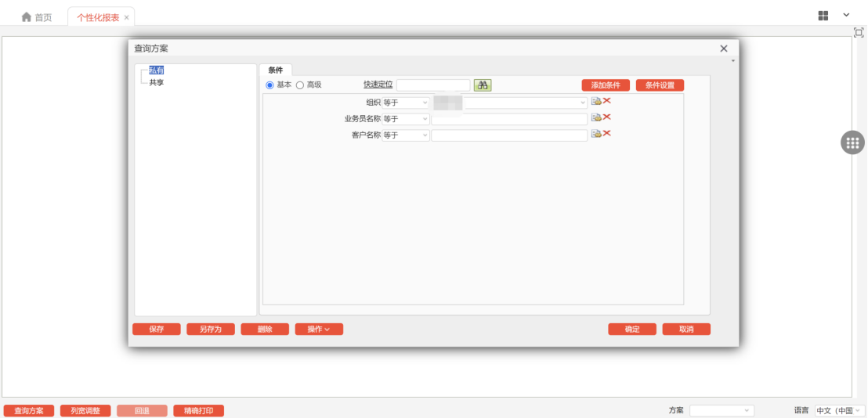Click the 查询方案 bottom toolbar button
The image size is (868, 418).
pos(29,411)
